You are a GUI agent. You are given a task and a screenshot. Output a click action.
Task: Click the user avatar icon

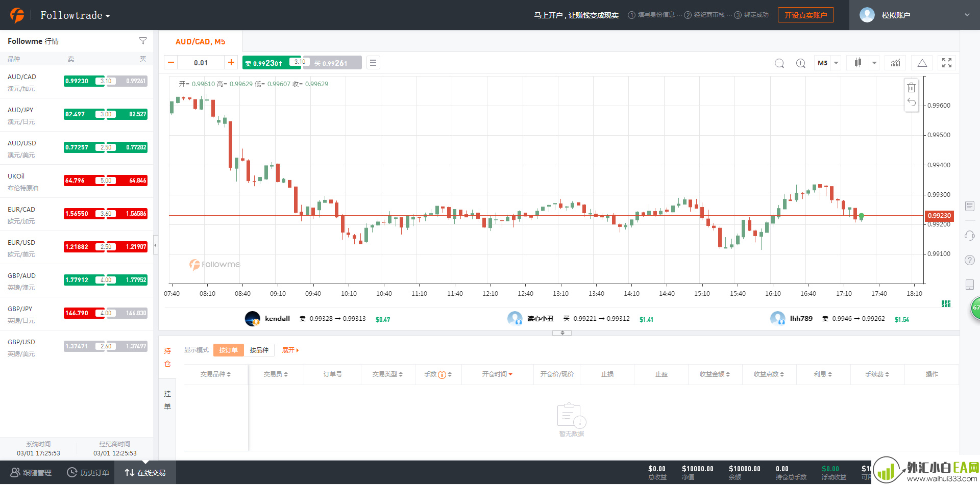(x=867, y=15)
